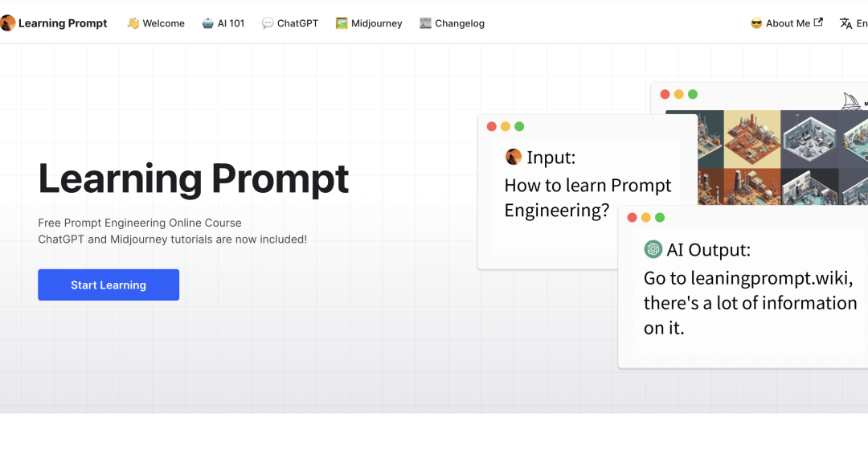Click the red dot on AI Output window
The width and height of the screenshot is (868, 471).
pos(633,218)
